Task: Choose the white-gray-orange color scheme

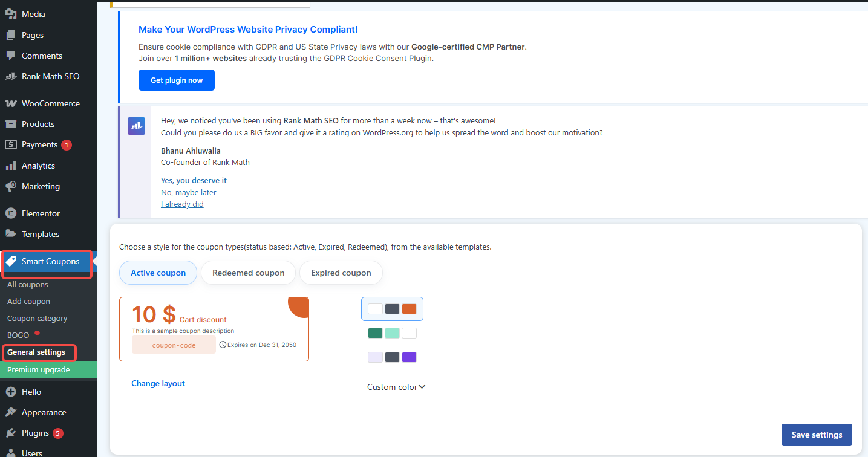Action: coord(392,309)
